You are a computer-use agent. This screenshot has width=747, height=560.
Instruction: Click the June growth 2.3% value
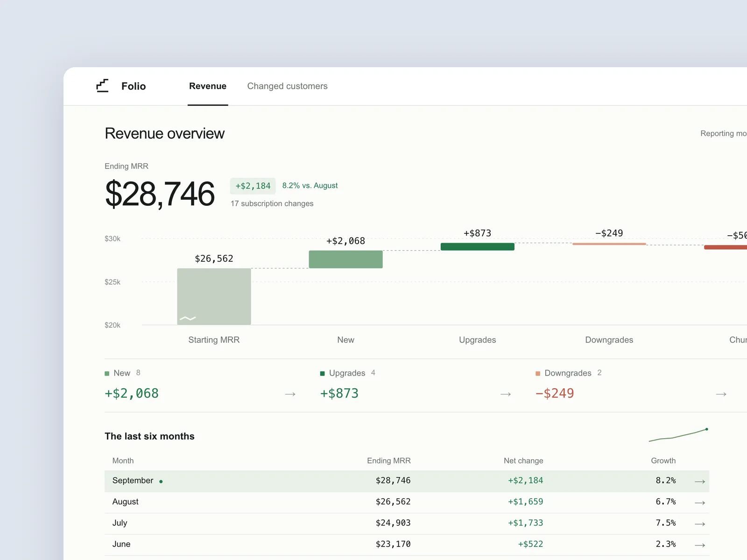[666, 544]
